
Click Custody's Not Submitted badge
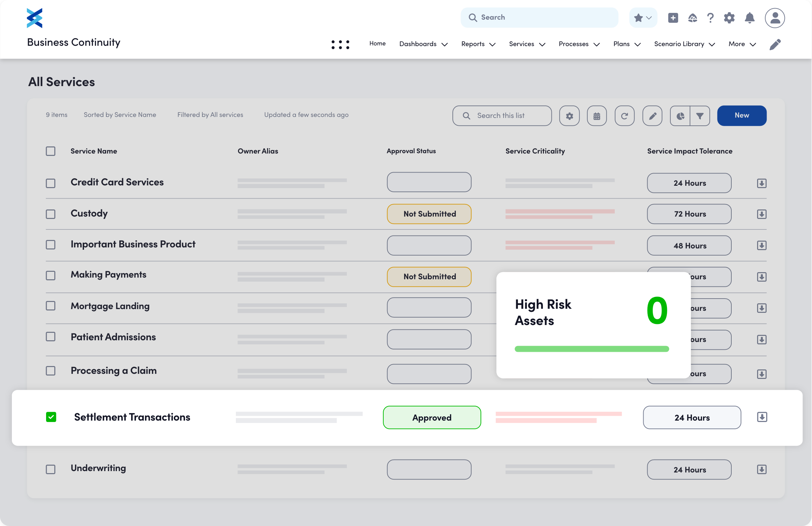click(x=429, y=214)
